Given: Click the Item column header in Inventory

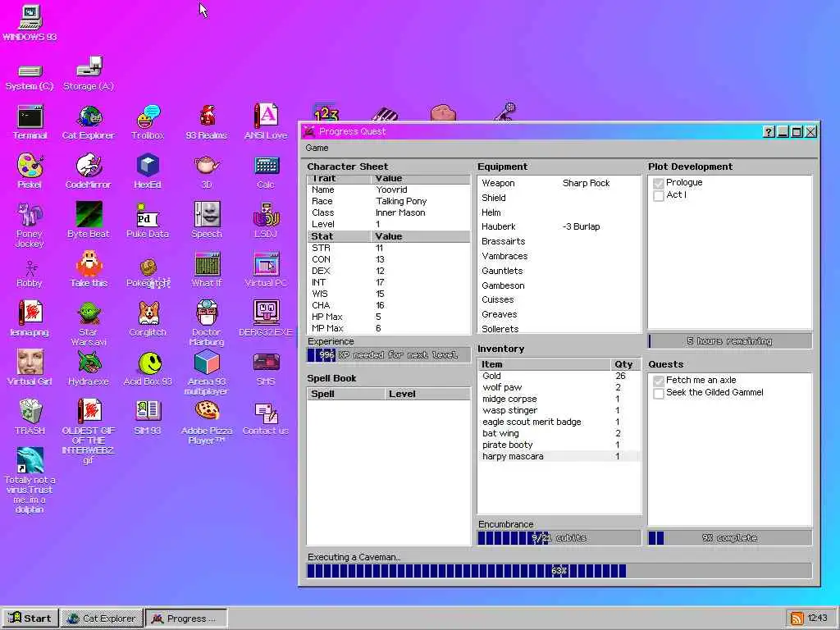Looking at the screenshot, I should [544, 364].
